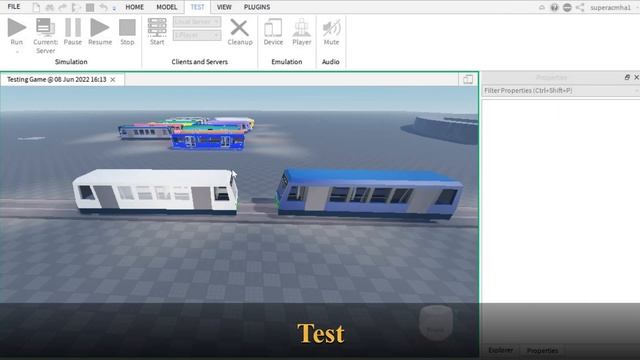Expand the Run button dropdown arrow
The image size is (640, 360).
pos(17,52)
